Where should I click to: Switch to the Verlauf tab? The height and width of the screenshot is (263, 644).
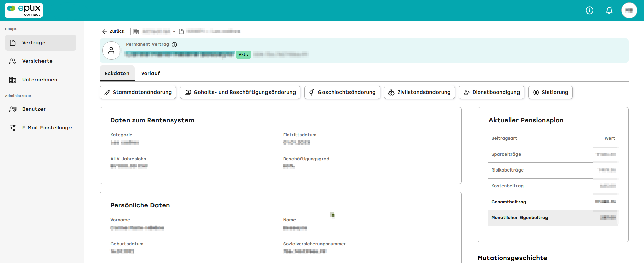(x=150, y=73)
